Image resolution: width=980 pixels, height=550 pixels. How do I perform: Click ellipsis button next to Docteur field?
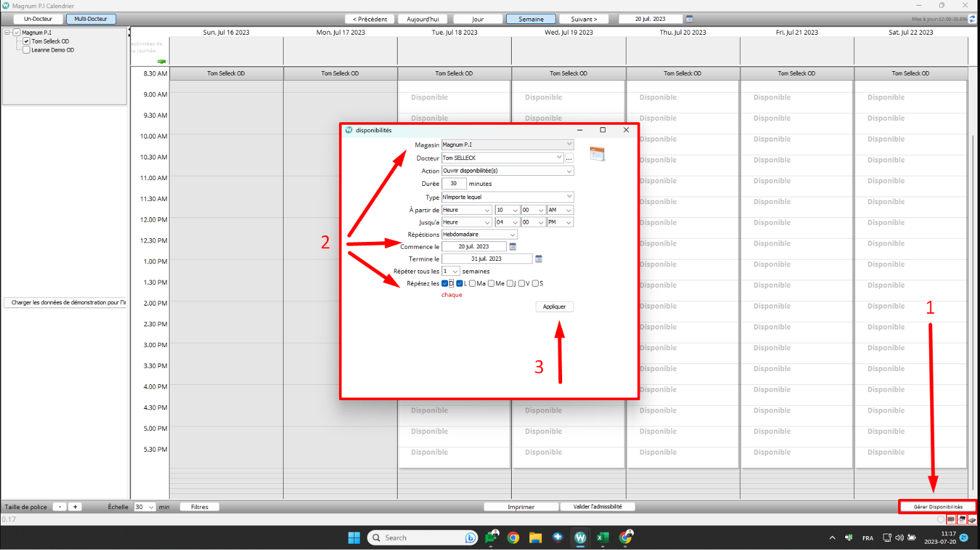(569, 158)
